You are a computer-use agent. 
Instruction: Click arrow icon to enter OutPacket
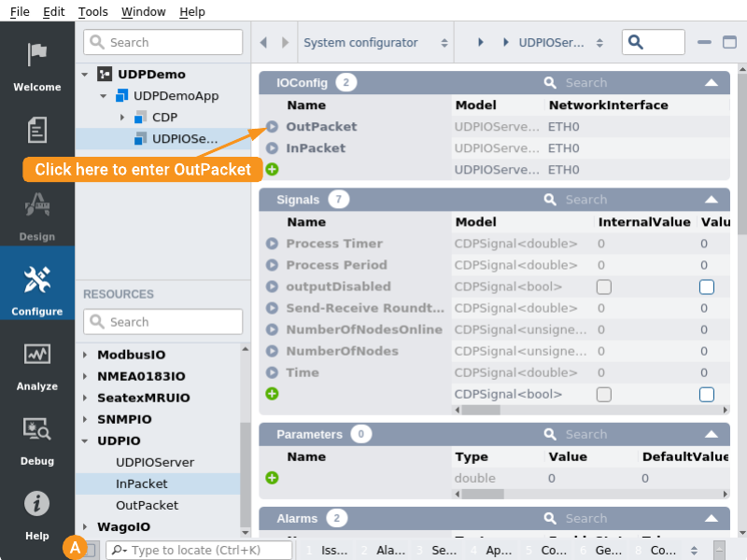272,127
